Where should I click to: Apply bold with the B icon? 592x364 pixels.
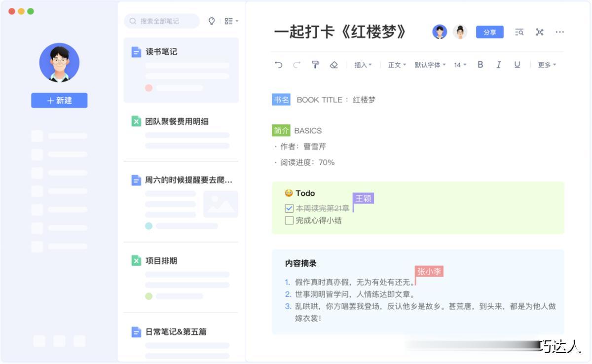(480, 65)
